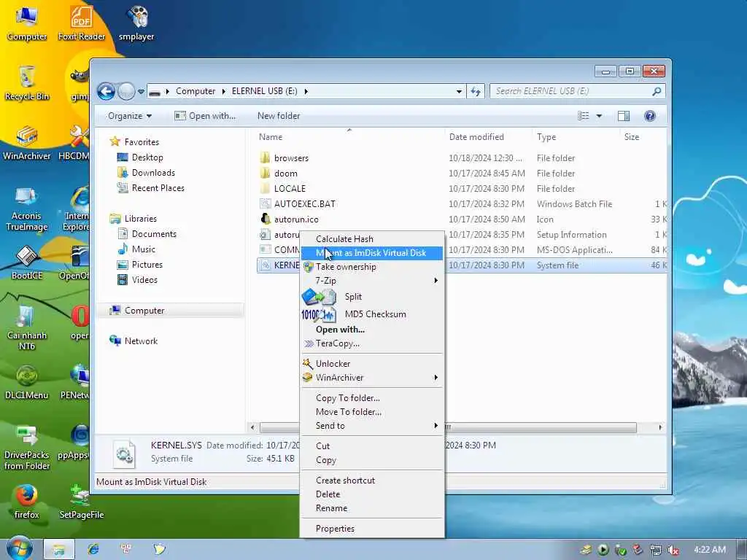The height and width of the screenshot is (560, 747).
Task: Click toolbar Open with... button
Action: point(205,116)
